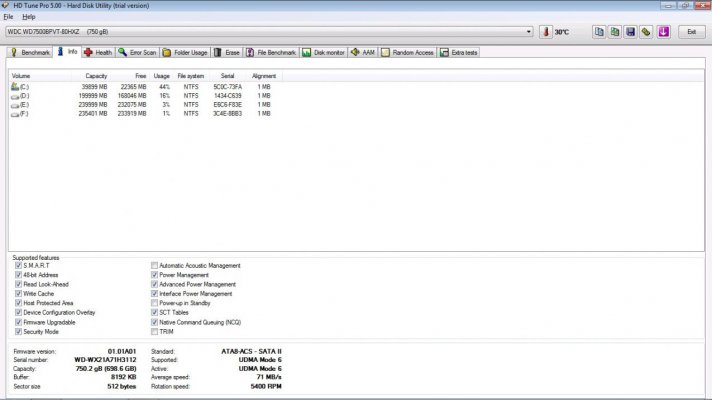The height and width of the screenshot is (400, 712).
Task: Click the copy text to clipboard icon
Action: [599, 32]
